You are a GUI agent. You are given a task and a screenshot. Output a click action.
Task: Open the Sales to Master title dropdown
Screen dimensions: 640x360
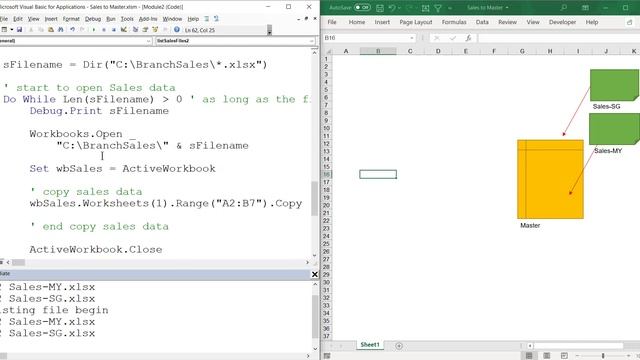click(507, 7)
